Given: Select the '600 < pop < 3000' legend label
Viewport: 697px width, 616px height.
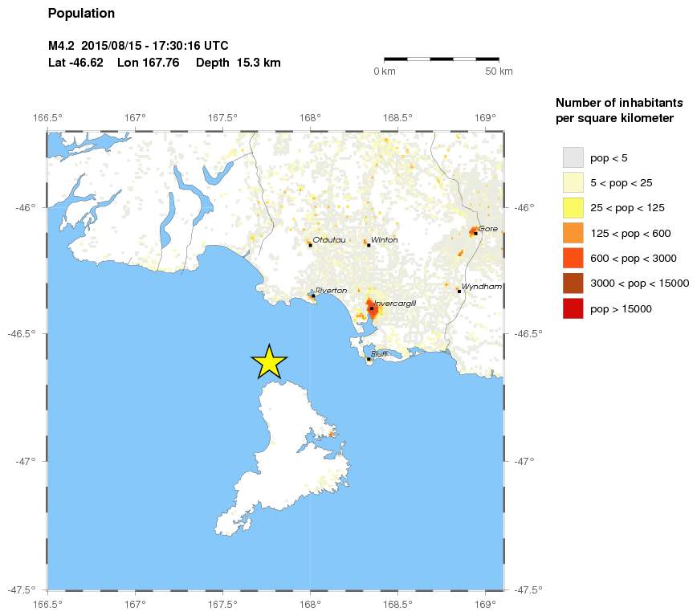Looking at the screenshot, I should 634,259.
